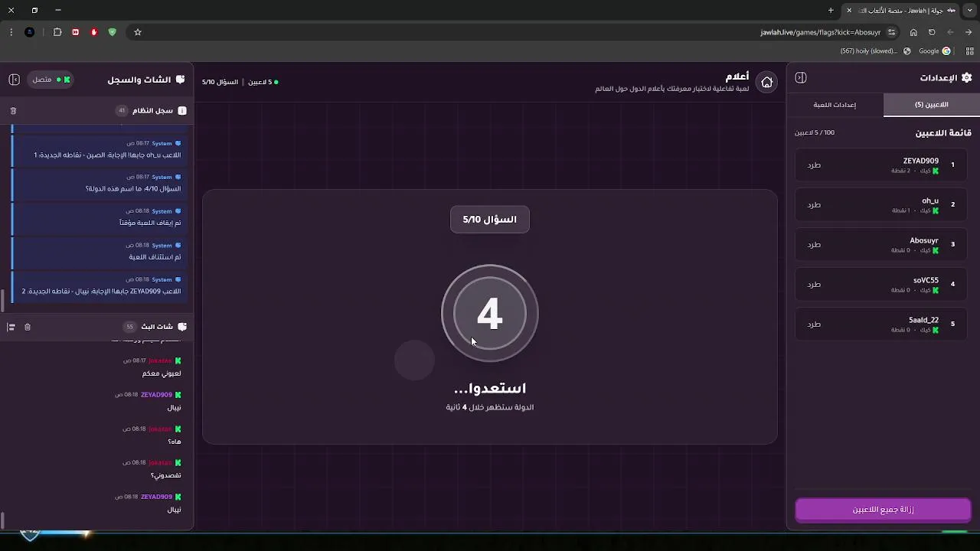Go to the home page via house icon
This screenshot has width=980, height=551.
click(766, 82)
